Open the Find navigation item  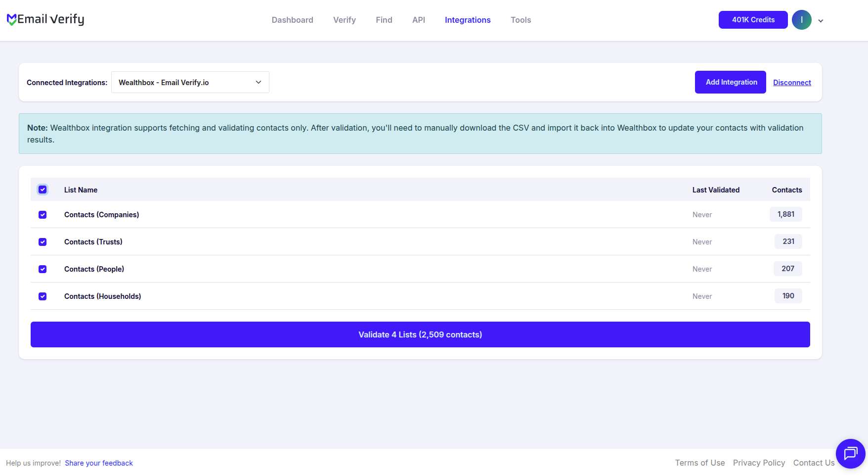(x=384, y=20)
